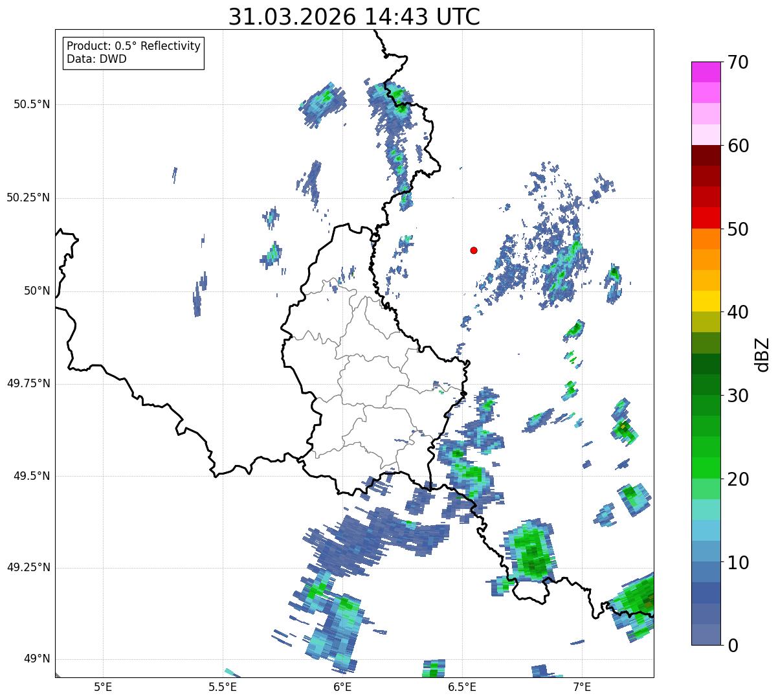Click the 49.25°N latitude label
Viewport: 778px width, 700px height.
pos(28,568)
